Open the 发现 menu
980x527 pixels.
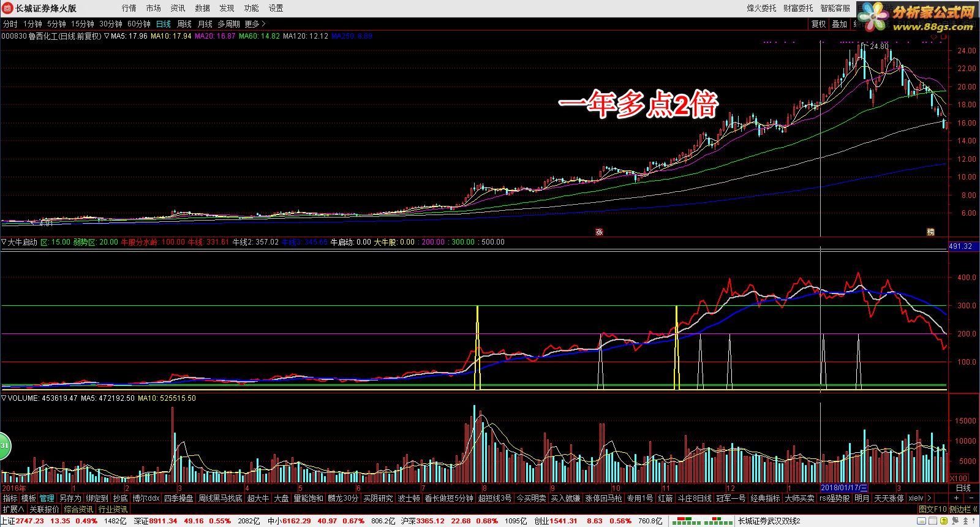pos(227,8)
